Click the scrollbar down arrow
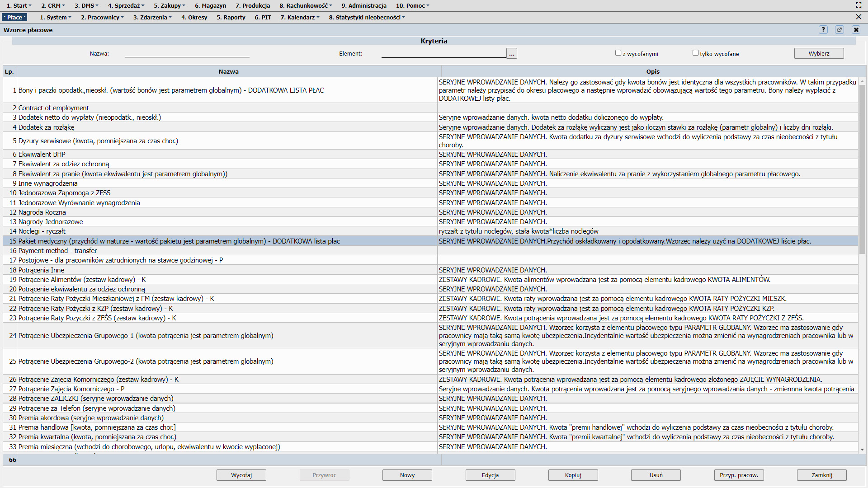 [862, 449]
